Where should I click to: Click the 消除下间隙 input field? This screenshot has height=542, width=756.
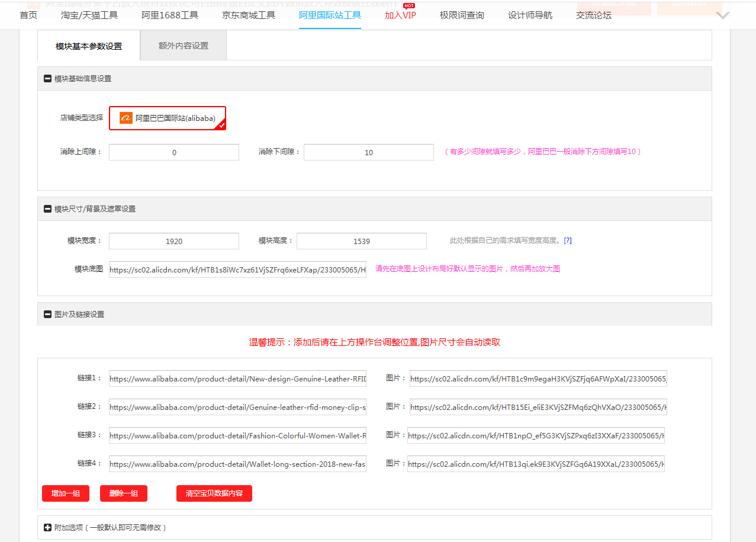[369, 152]
